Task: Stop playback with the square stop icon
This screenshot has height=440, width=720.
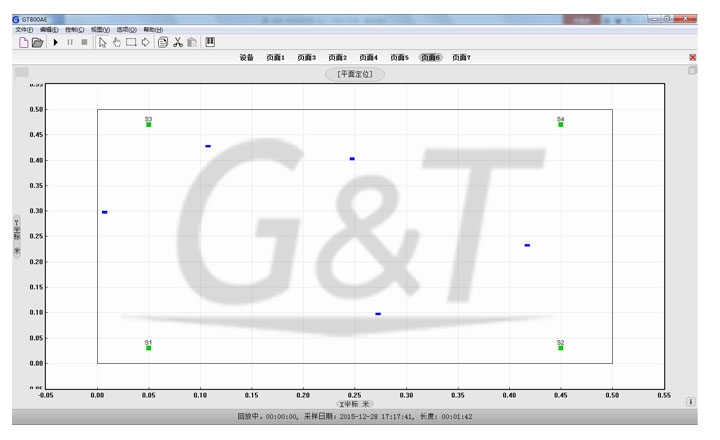Action: pyautogui.click(x=84, y=42)
